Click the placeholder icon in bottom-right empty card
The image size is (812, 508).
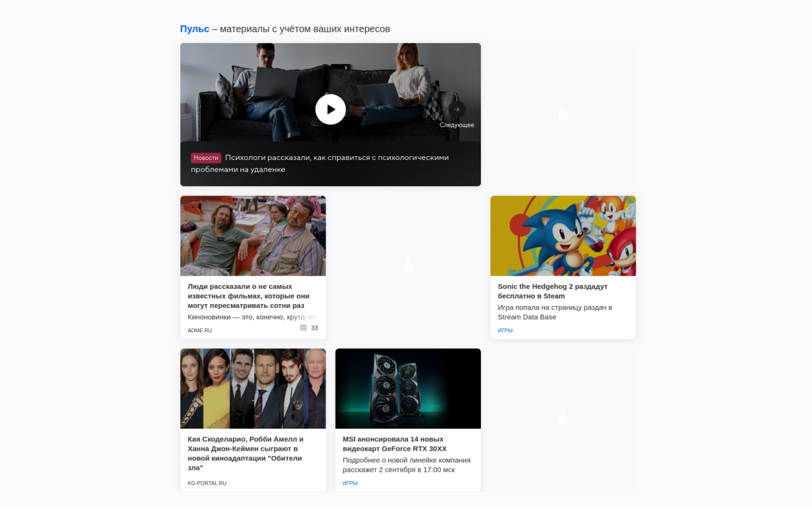point(563,419)
